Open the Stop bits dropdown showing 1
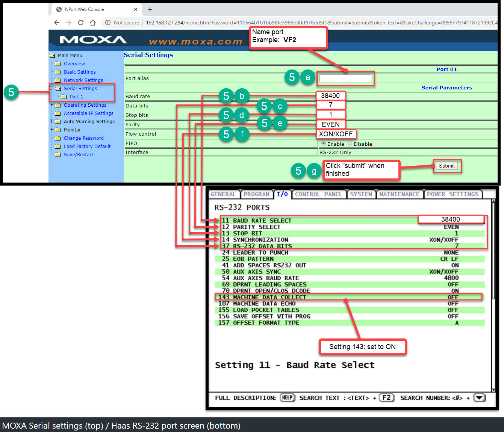Screen dimensions: 504x432 (x=331, y=115)
